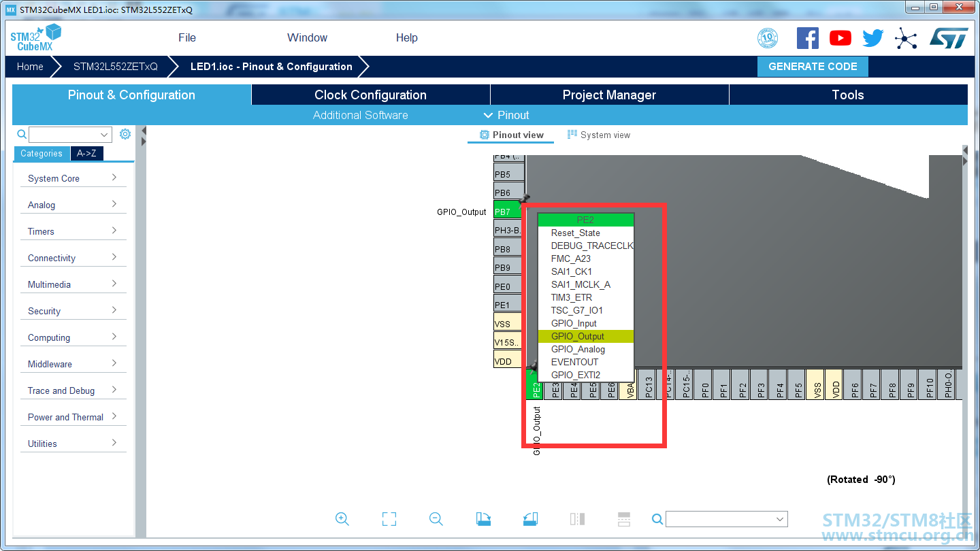Choose DEBUG_TRACECLK in the PE2 menu
Image resolution: width=980 pixels, height=551 pixels.
[586, 246]
